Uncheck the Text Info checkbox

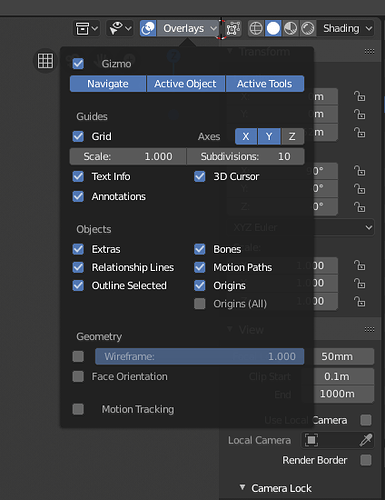pos(78,176)
